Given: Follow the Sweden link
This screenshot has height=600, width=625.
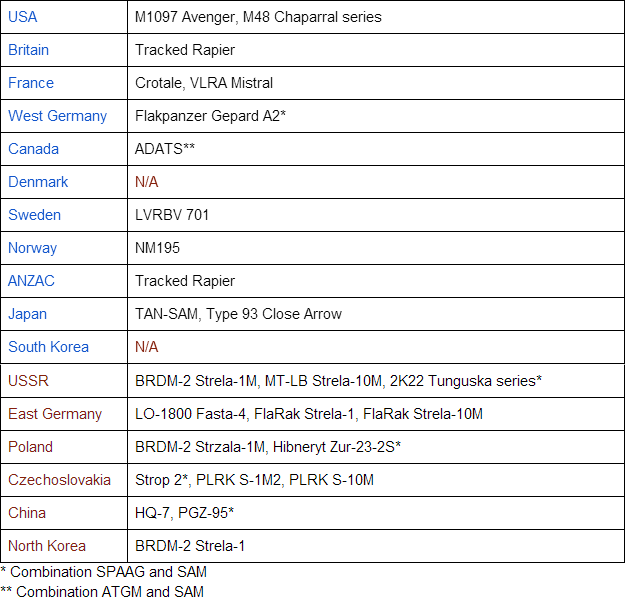Looking at the screenshot, I should click(34, 215).
